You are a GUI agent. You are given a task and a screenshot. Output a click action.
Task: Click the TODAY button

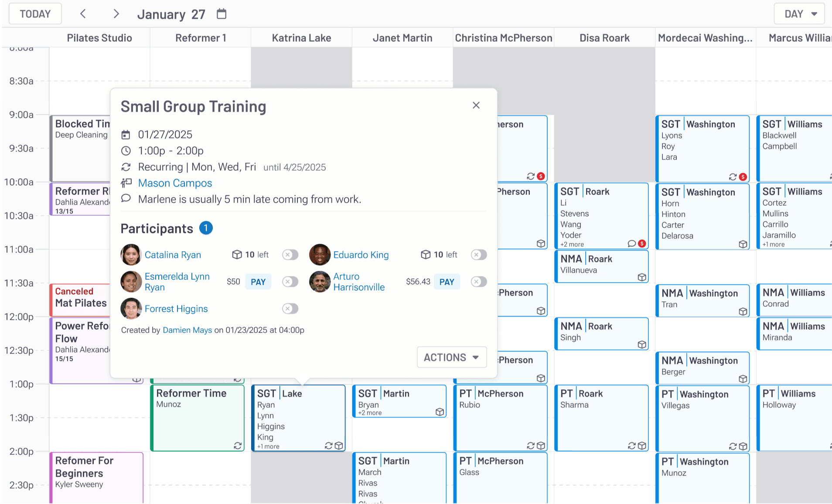[x=35, y=14]
